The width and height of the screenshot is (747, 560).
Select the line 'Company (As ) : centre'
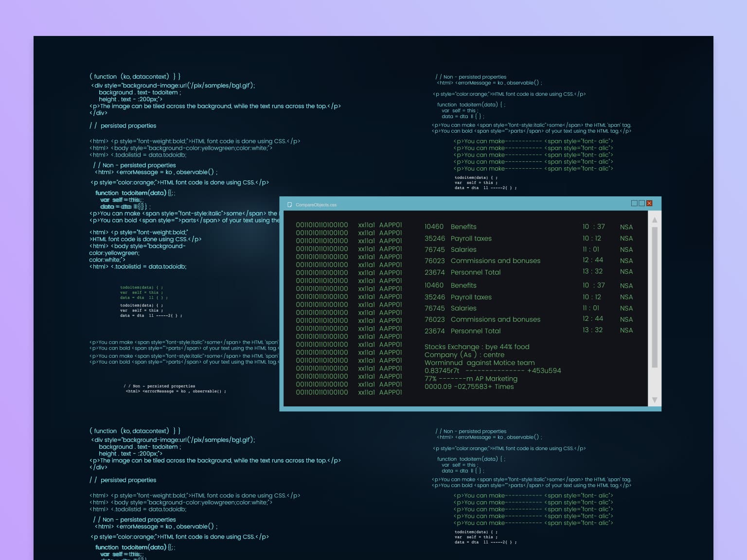coord(464,355)
